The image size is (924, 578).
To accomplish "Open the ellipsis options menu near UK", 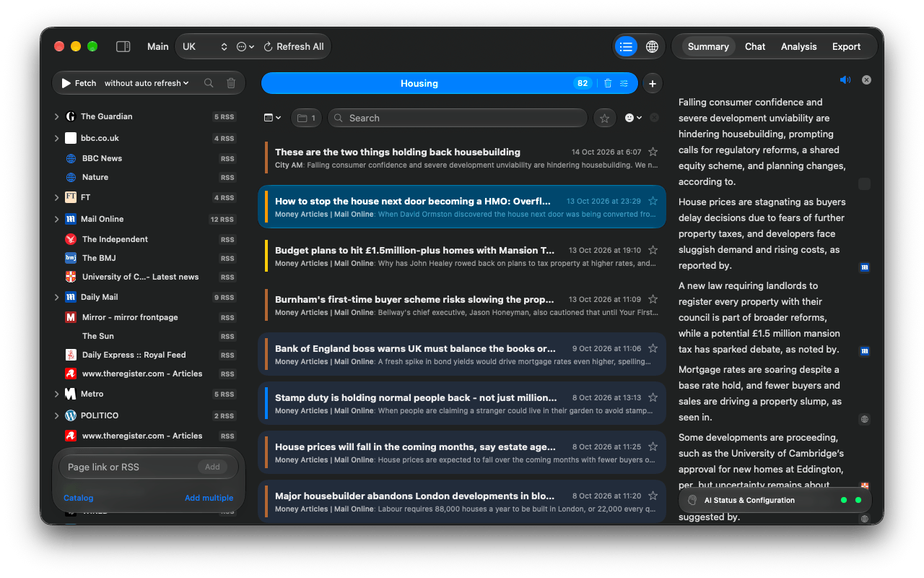I will (245, 46).
